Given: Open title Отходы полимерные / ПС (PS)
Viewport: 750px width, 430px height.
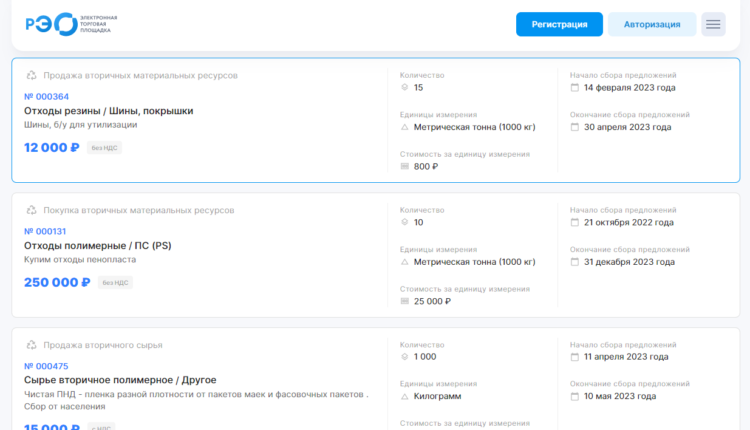Looking at the screenshot, I should point(97,245).
